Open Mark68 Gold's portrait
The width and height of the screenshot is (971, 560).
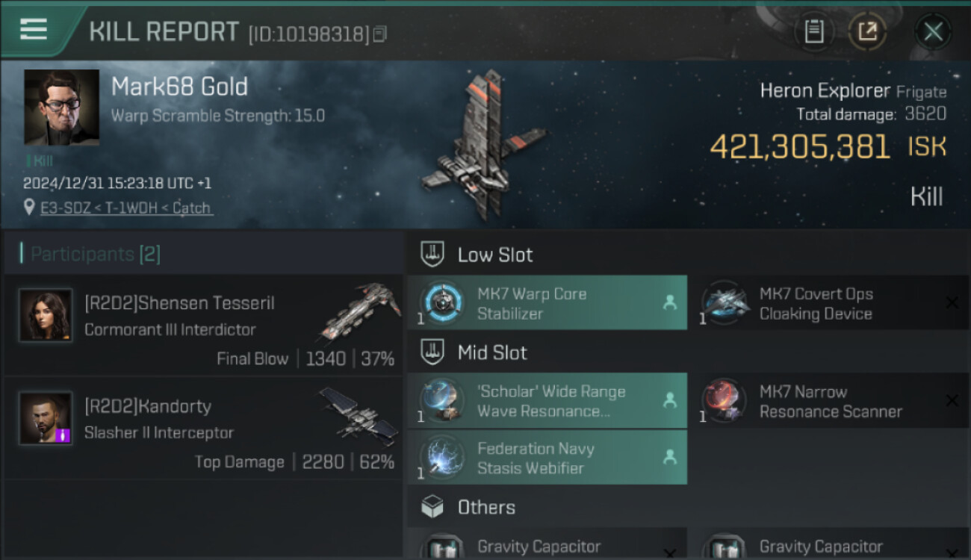[62, 107]
